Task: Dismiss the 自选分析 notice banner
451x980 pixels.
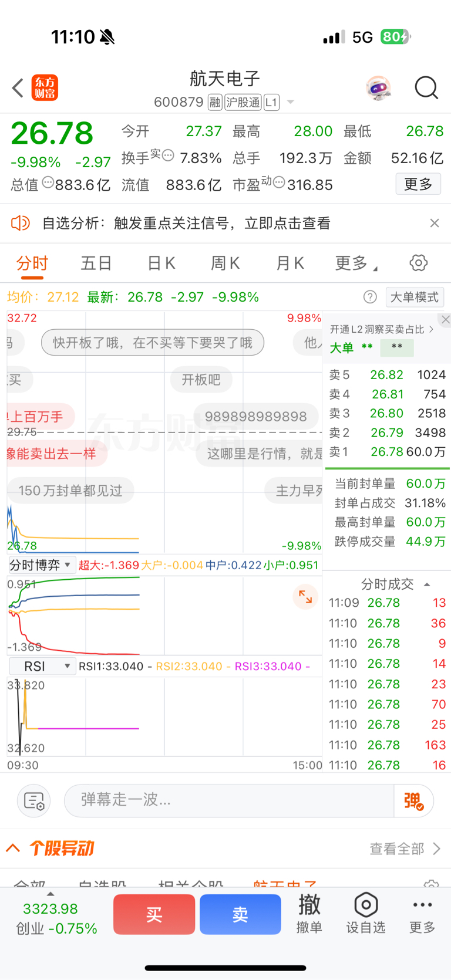Action: (x=435, y=223)
